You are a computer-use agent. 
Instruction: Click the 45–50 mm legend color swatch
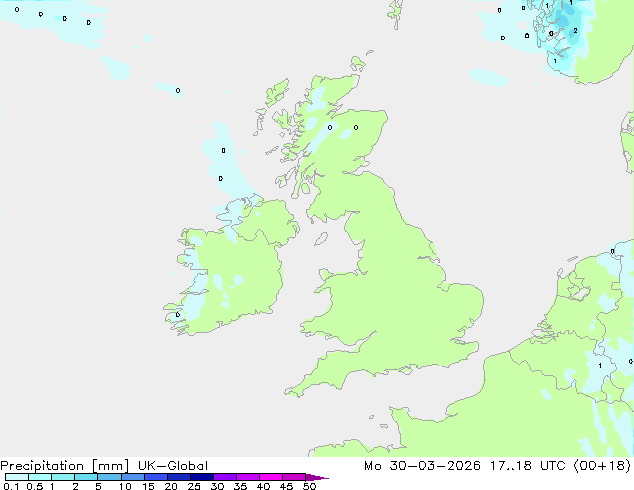[x=294, y=477]
